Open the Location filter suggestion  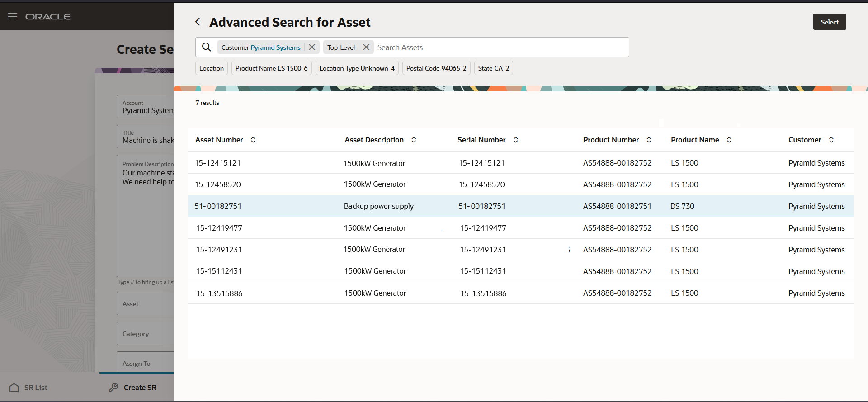(212, 68)
